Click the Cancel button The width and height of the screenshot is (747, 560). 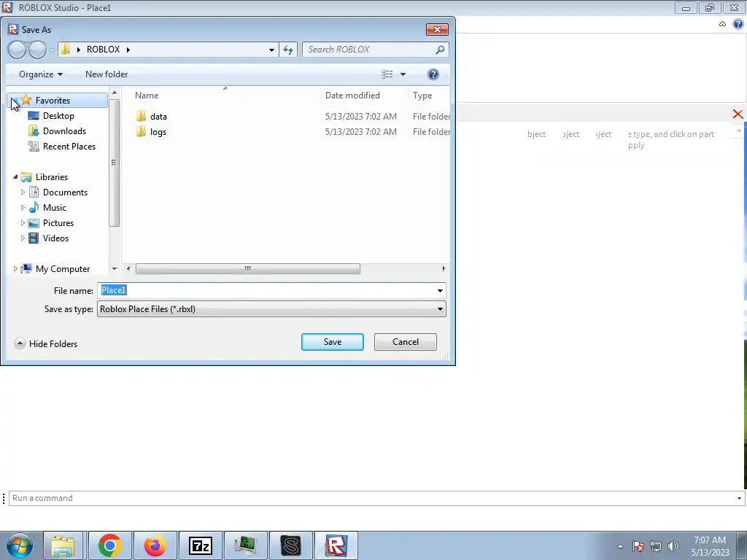pyautogui.click(x=406, y=342)
